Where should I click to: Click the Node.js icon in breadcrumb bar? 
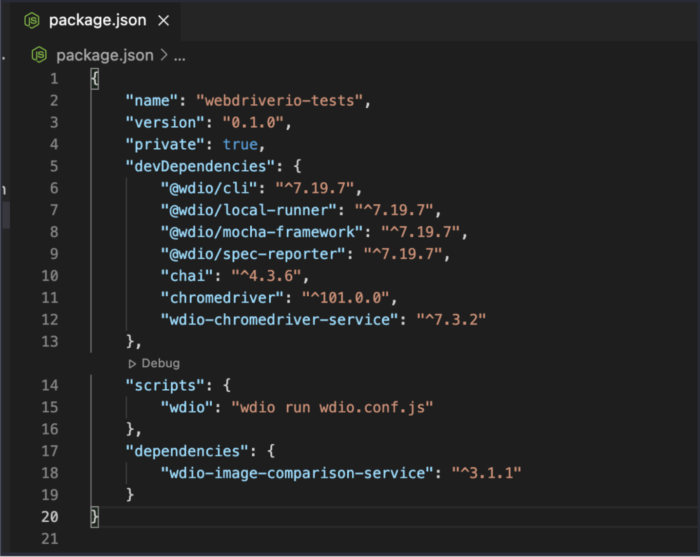pyautogui.click(x=40, y=55)
